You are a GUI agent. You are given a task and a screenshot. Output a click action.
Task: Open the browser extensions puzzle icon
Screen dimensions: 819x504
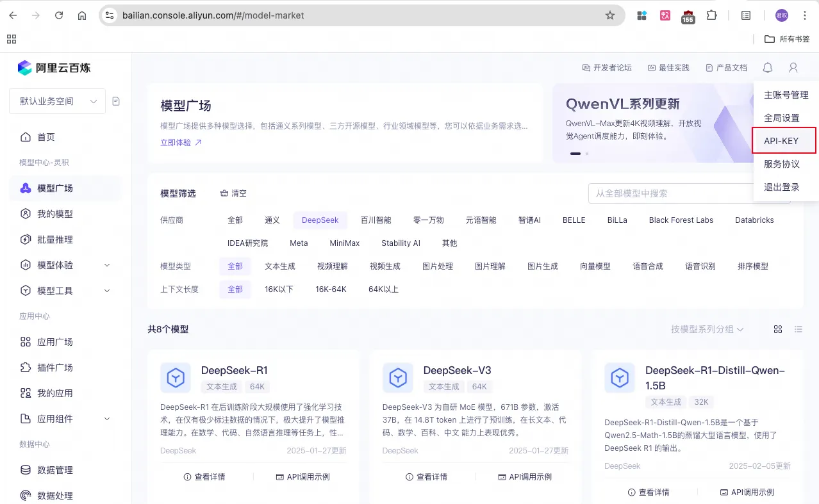(x=711, y=15)
